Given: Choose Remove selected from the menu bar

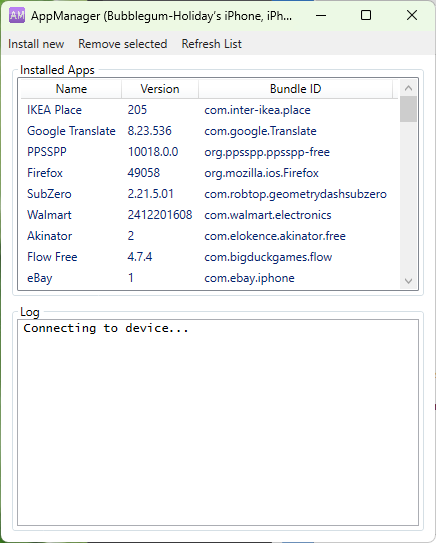Looking at the screenshot, I should 123,44.
